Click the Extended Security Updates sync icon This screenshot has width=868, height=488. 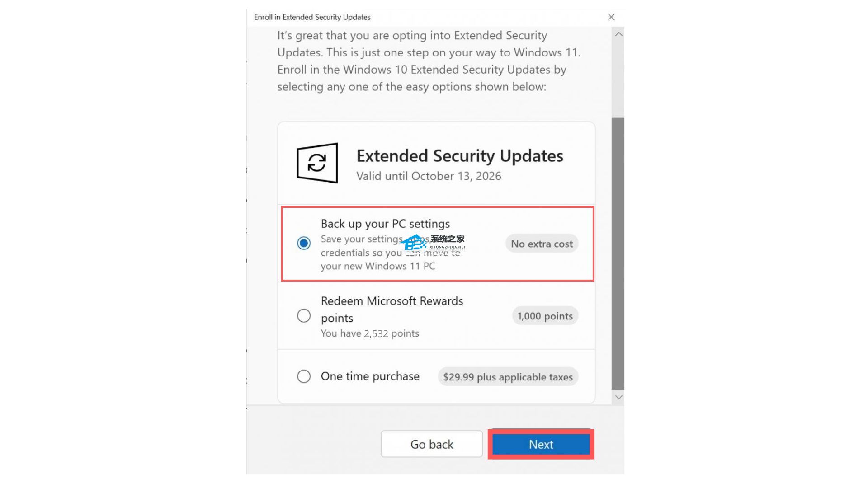[x=317, y=163]
